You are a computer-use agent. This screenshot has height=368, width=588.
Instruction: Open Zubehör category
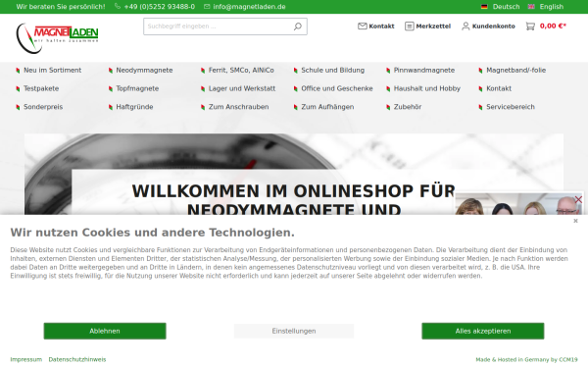(x=408, y=107)
